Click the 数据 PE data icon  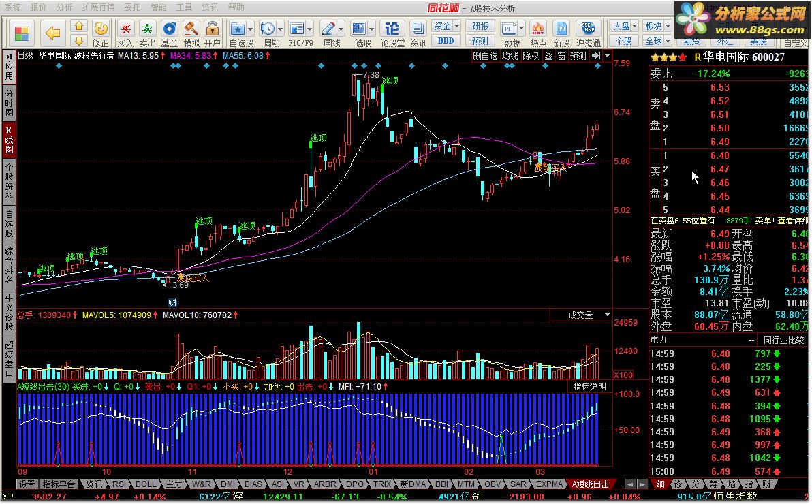click(x=510, y=34)
